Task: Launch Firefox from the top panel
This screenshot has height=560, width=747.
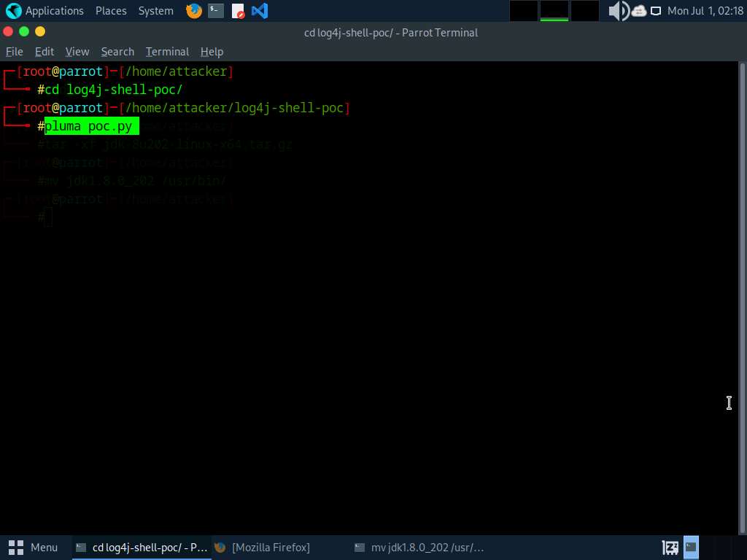Action: pos(194,11)
